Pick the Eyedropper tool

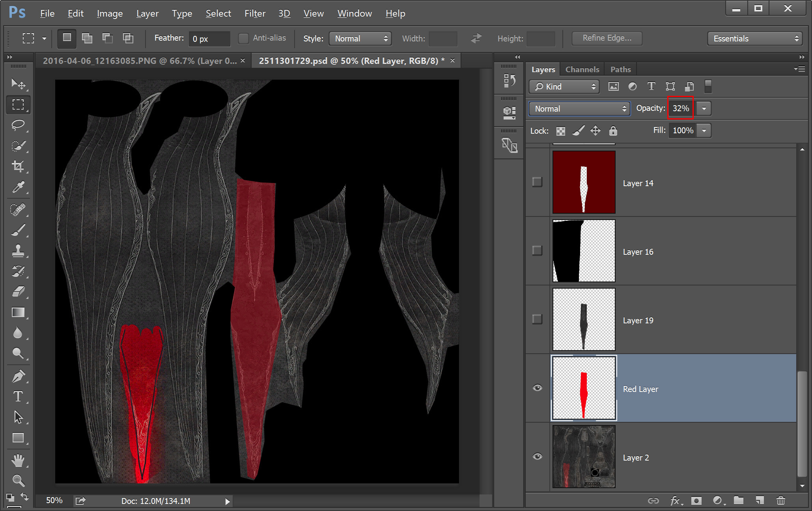tap(18, 187)
